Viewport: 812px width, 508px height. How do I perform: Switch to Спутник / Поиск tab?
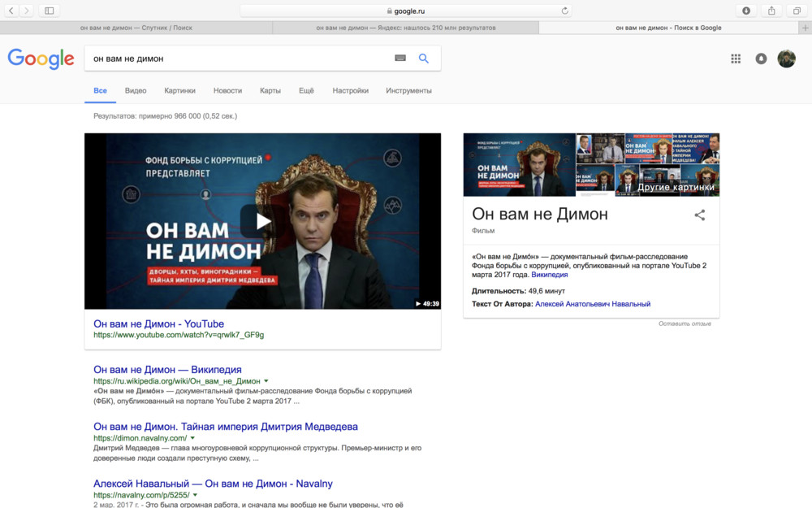click(136, 28)
